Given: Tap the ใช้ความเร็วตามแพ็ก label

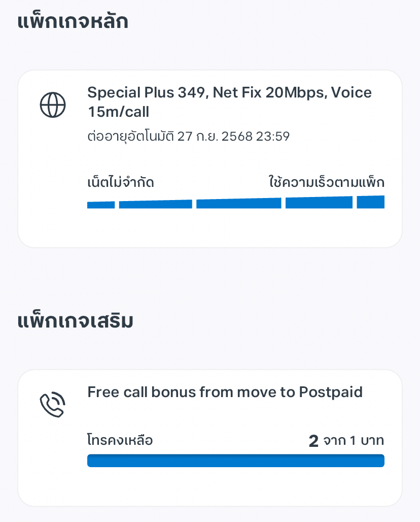Looking at the screenshot, I should tap(327, 182).
